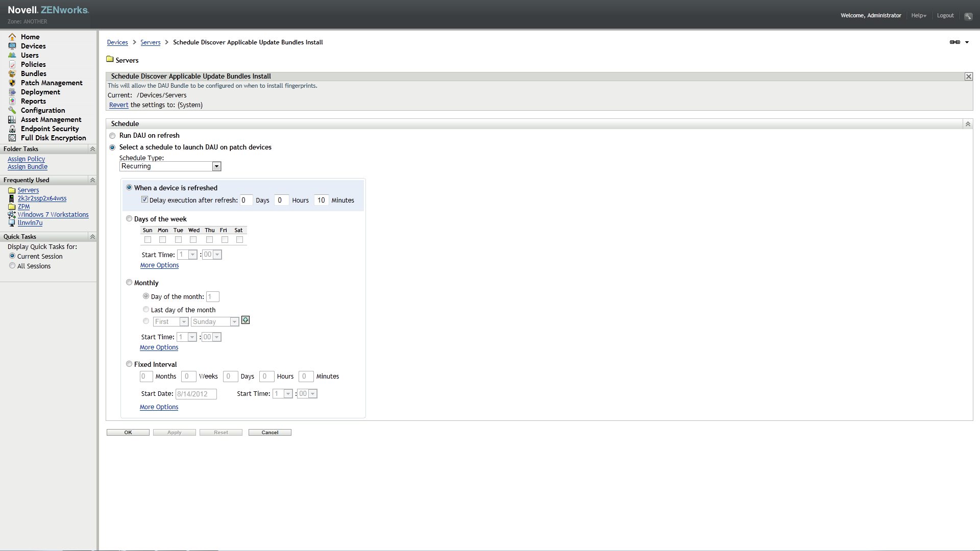Click the Bundles icon in navigation
980x551 pixels.
(x=12, y=73)
